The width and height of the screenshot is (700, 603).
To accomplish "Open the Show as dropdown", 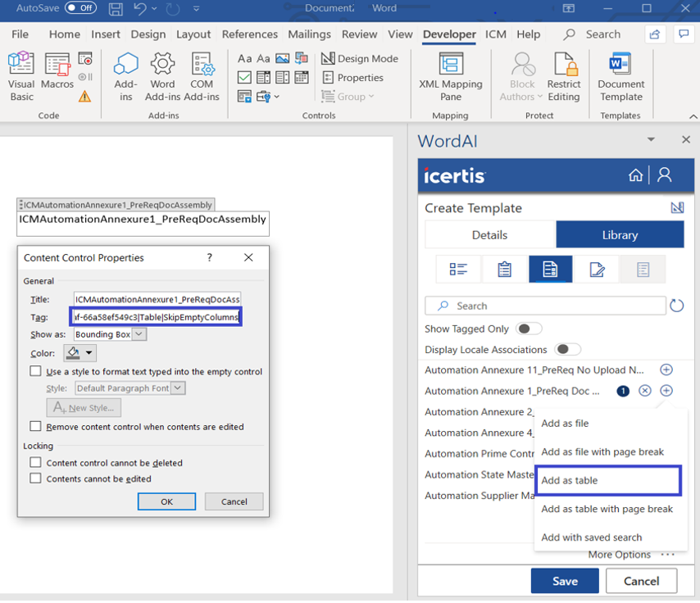I will click(x=139, y=334).
